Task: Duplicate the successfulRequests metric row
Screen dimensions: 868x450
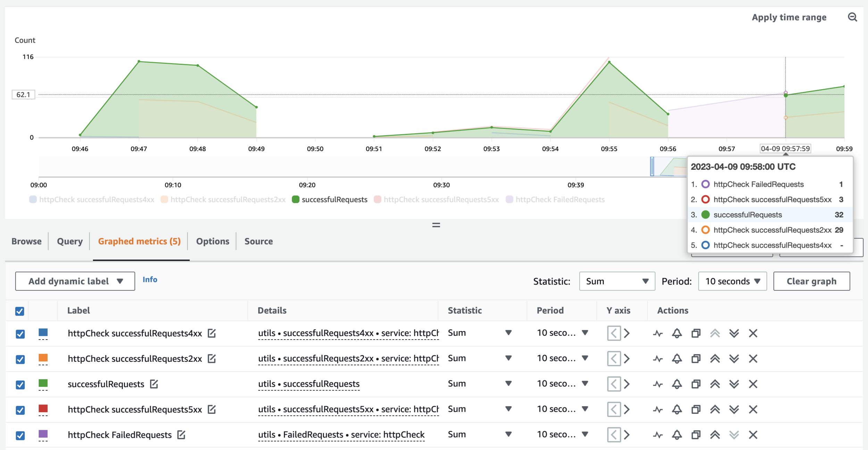Action: point(696,384)
